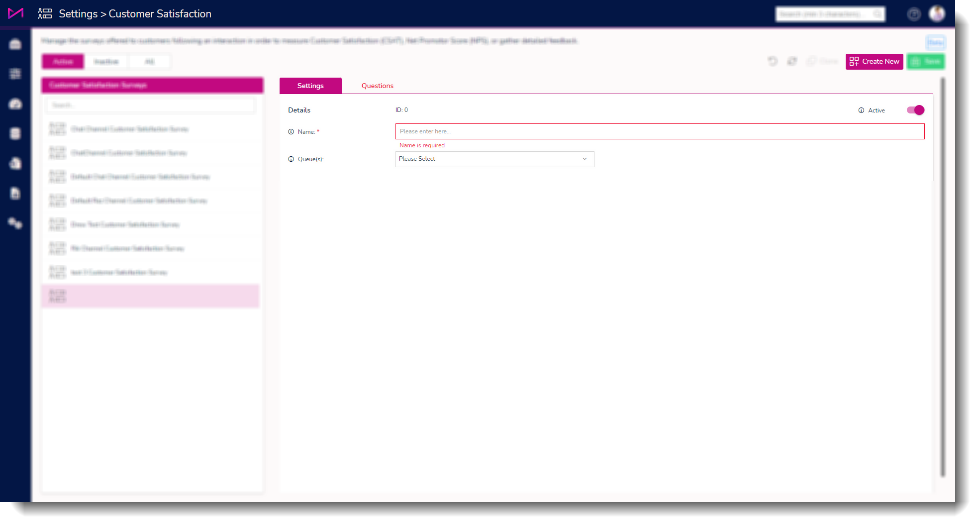Viewport: 980px width, 527px height.
Task: Select the Active filter tab
Action: 63,62
